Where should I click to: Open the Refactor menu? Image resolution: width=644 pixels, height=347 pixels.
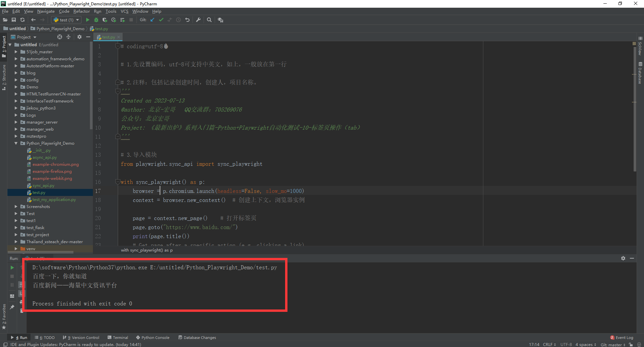pos(82,11)
